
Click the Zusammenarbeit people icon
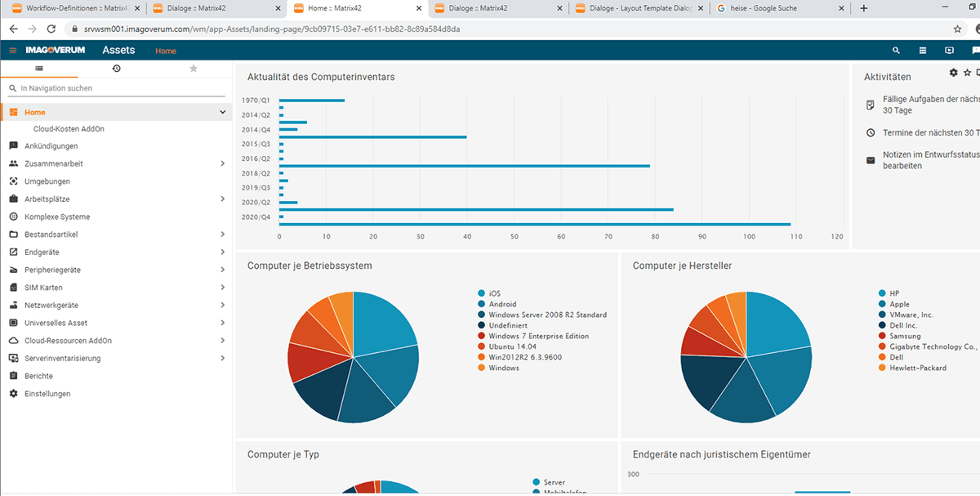pos(13,163)
